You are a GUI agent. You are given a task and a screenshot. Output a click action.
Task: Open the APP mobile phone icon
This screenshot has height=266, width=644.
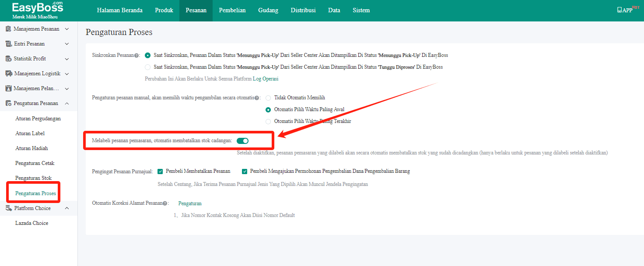tap(619, 10)
